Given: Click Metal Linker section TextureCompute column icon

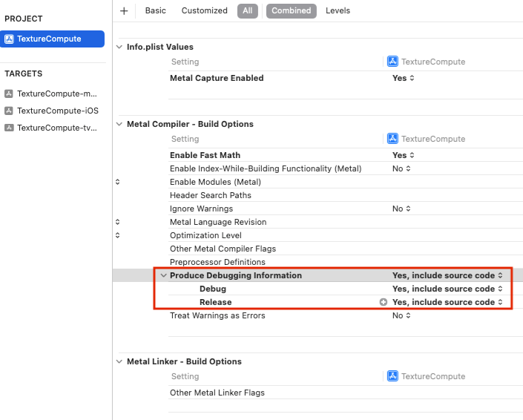Looking at the screenshot, I should click(x=392, y=376).
